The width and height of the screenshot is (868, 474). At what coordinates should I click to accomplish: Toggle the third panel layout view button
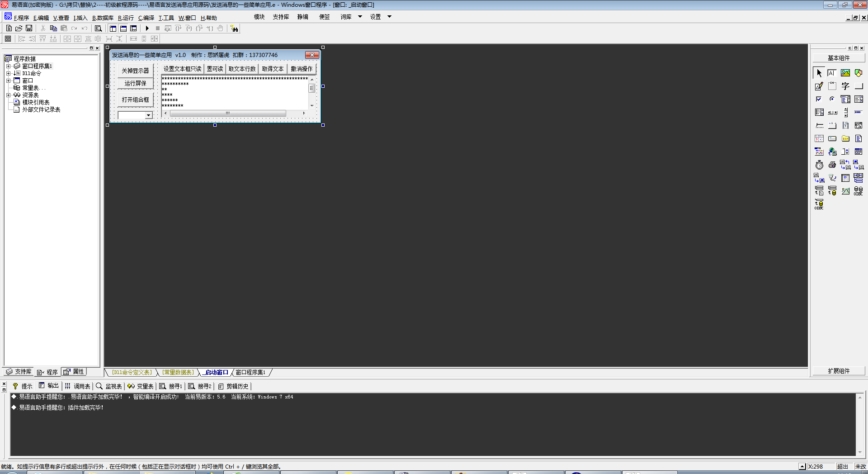pyautogui.click(x=133, y=28)
